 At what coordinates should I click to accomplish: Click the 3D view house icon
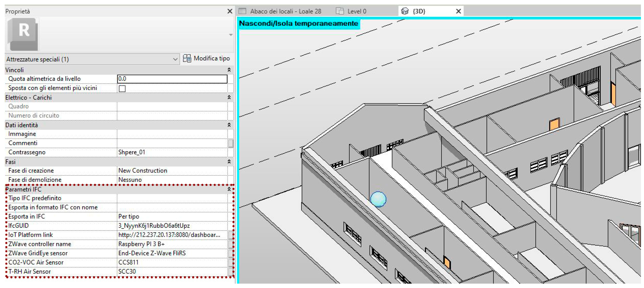[404, 11]
